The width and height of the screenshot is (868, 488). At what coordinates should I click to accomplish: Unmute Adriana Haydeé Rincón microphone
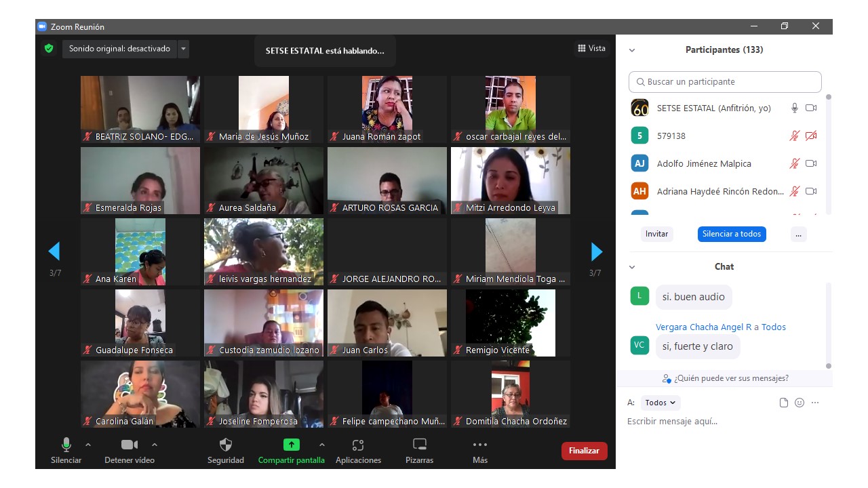(794, 191)
